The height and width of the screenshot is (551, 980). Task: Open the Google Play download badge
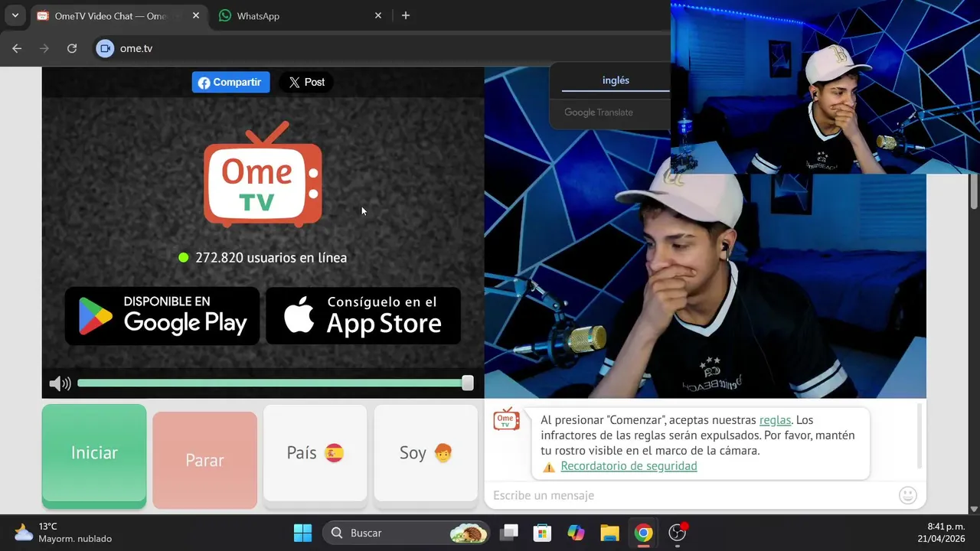click(x=162, y=316)
